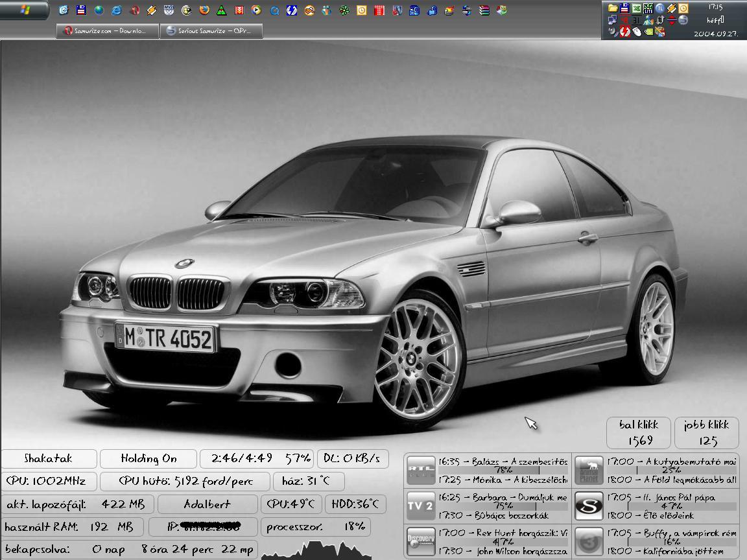Launch WinRAR stacked books icon

484,10
